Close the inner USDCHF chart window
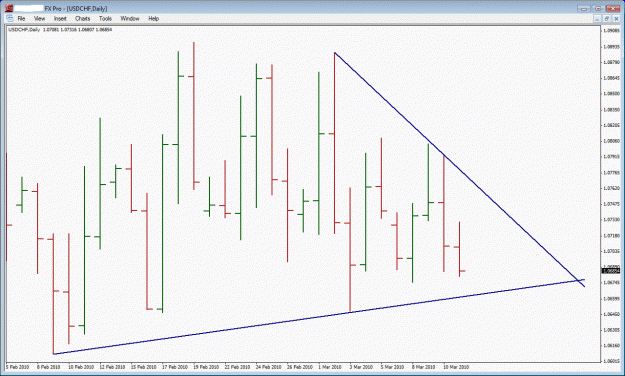This screenshot has width=625, height=376. pyautogui.click(x=616, y=19)
